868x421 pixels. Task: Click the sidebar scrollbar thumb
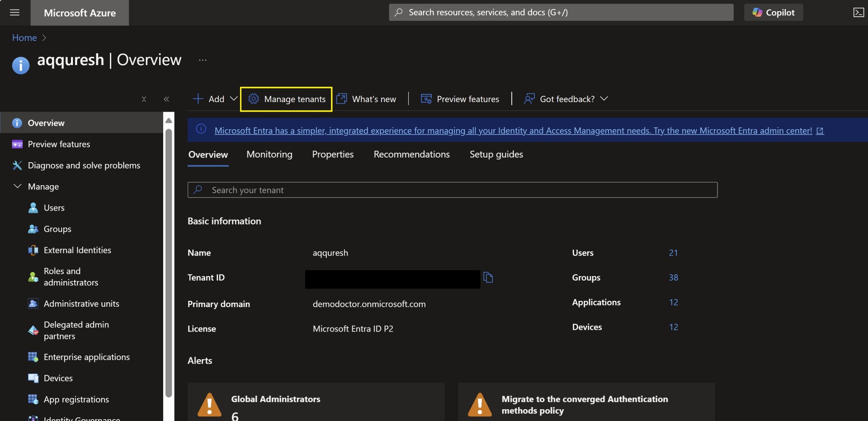169,263
